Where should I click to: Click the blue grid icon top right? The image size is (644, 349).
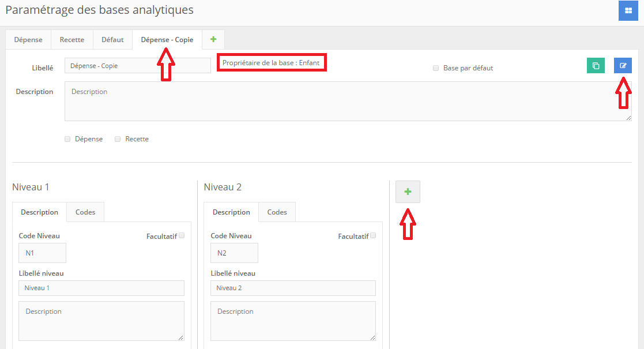[x=628, y=10]
